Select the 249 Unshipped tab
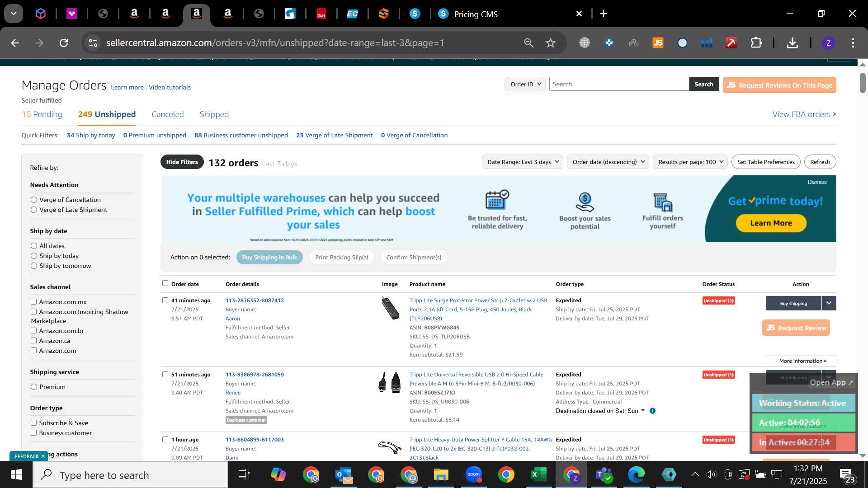This screenshot has width=868, height=488. [x=107, y=114]
